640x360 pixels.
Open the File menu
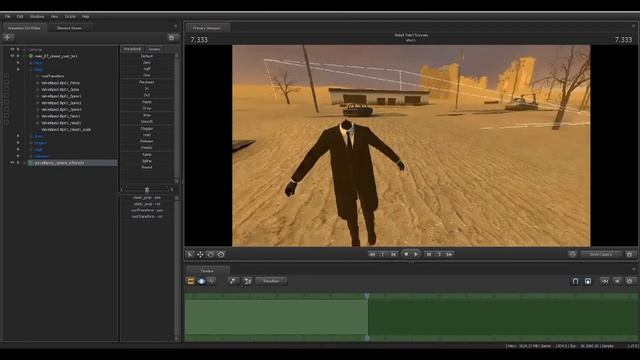[7, 16]
